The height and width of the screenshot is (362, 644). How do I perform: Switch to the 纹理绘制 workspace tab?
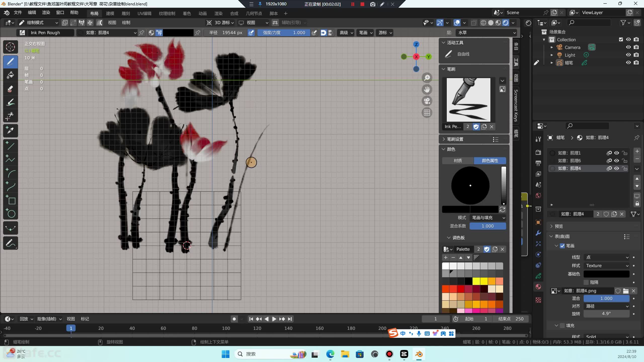167,13
